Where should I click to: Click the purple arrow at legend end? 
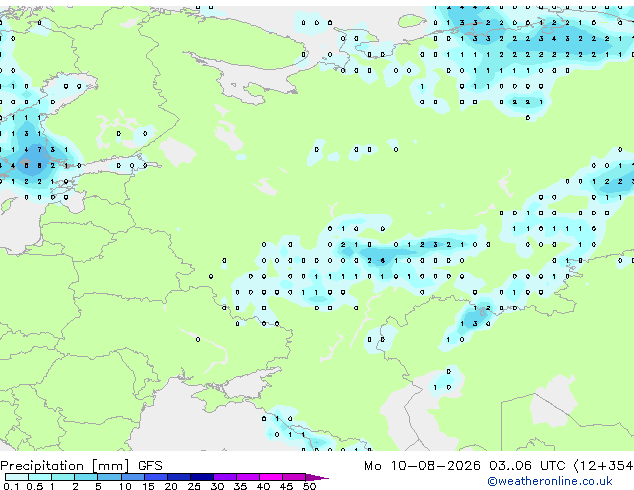tap(317, 478)
